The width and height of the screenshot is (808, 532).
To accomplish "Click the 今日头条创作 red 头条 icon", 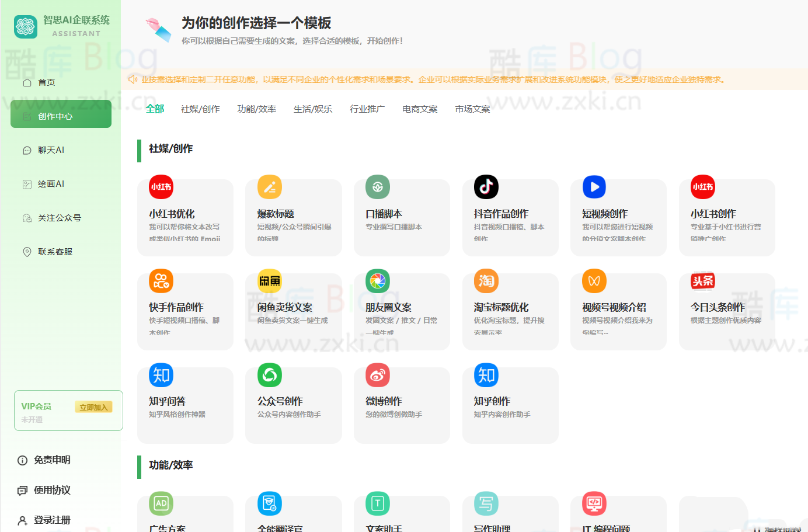I will coord(703,281).
